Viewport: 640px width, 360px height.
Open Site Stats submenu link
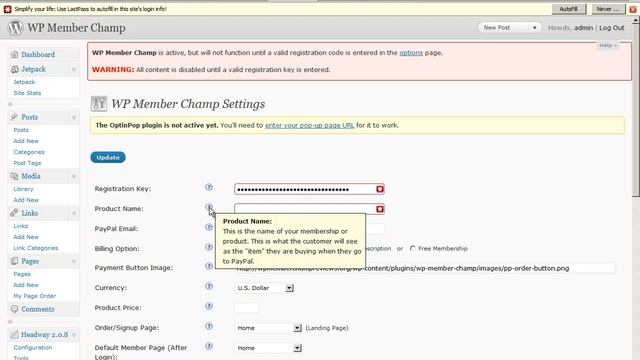pos(27,93)
